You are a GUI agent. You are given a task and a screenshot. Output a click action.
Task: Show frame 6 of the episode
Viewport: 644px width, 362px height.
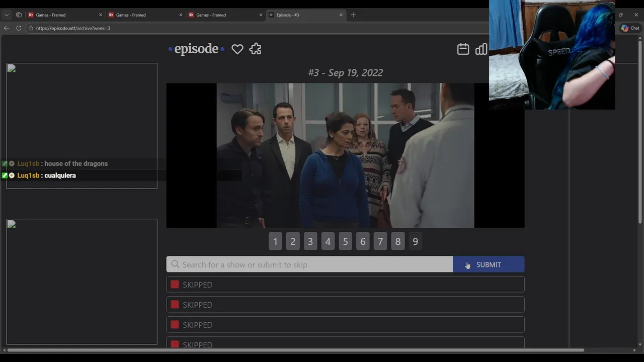pyautogui.click(x=363, y=241)
